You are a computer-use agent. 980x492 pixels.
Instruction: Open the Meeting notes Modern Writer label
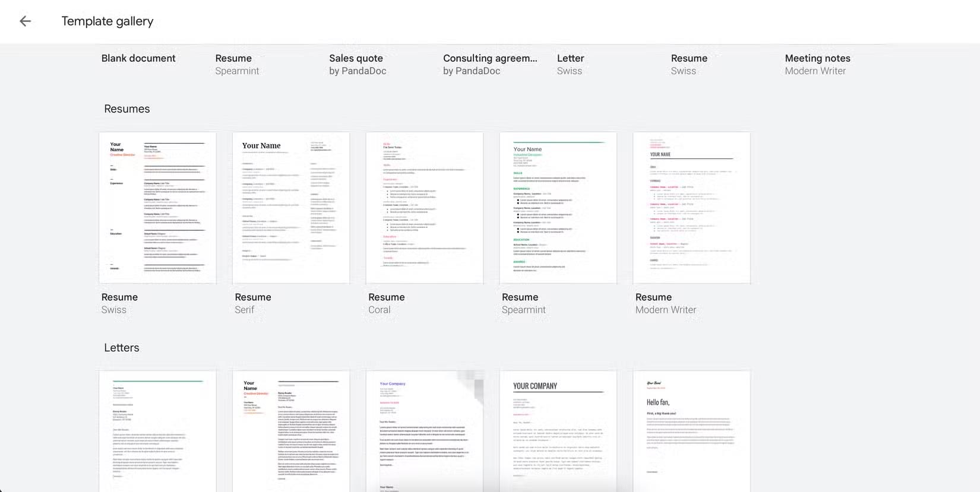tap(817, 64)
